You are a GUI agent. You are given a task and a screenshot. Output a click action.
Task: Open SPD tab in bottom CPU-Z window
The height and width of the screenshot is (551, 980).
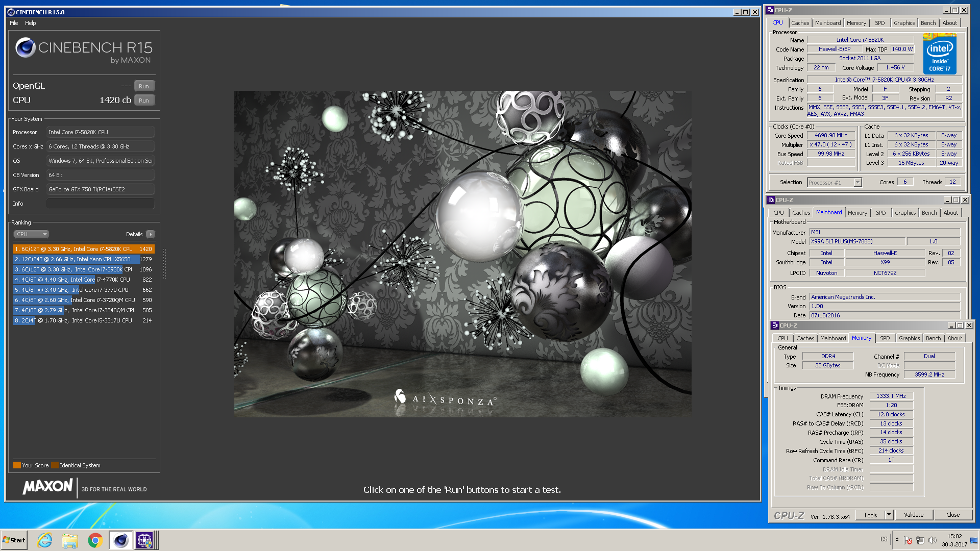click(x=885, y=338)
